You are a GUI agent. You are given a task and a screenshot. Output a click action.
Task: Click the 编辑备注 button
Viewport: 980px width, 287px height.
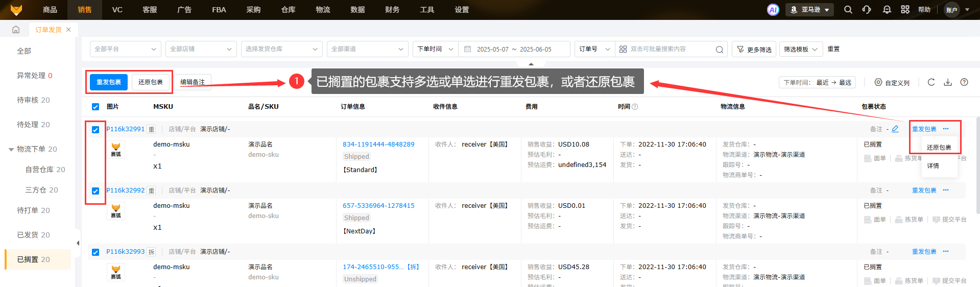[x=193, y=82]
